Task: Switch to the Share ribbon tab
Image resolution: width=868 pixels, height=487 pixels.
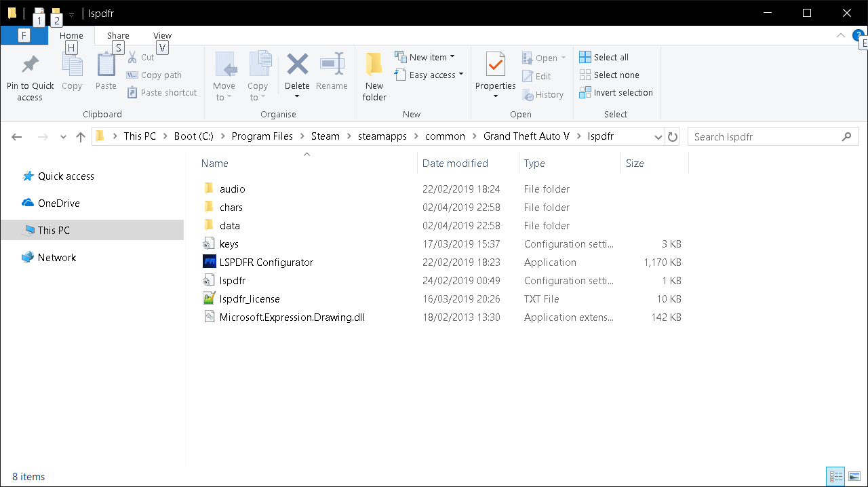Action: click(x=118, y=36)
